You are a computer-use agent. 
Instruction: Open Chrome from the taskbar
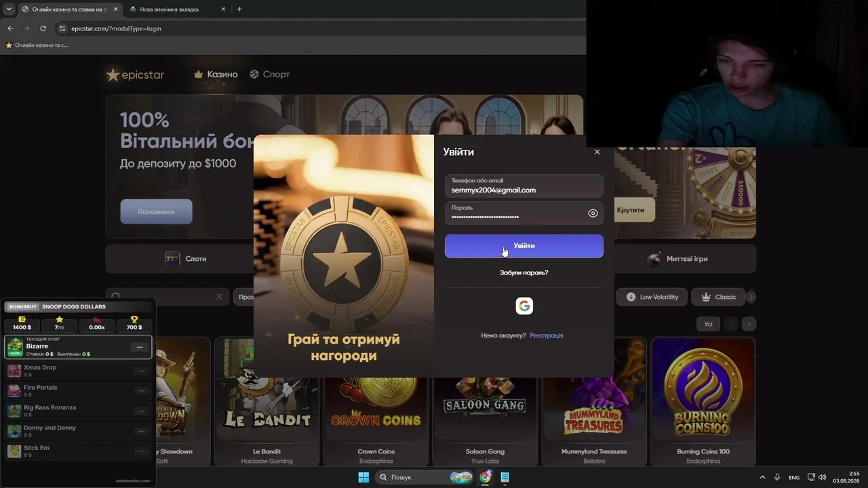(485, 477)
